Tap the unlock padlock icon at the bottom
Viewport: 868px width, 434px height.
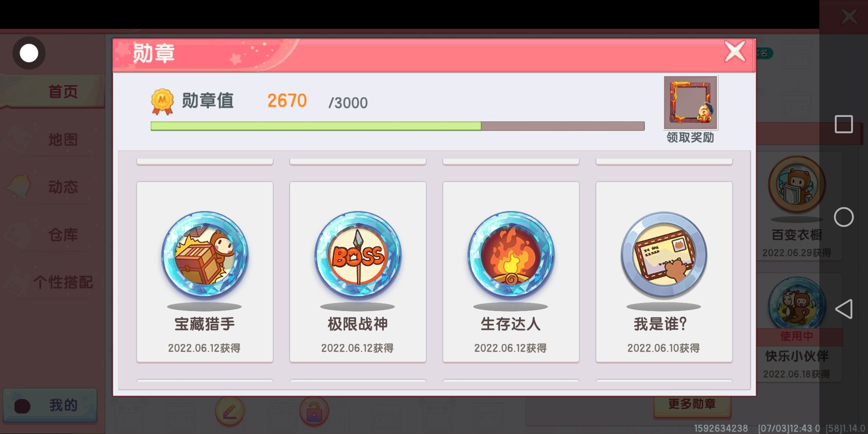tap(314, 411)
